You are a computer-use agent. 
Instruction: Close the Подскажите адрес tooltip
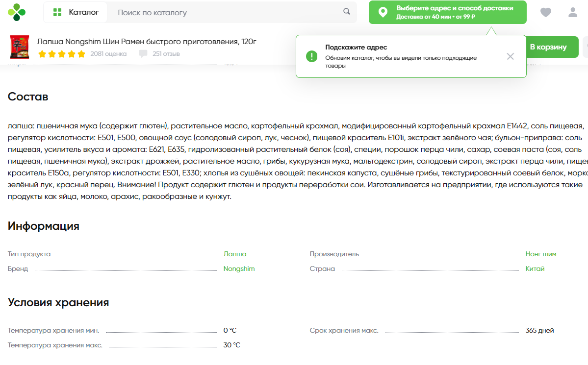pos(511,56)
